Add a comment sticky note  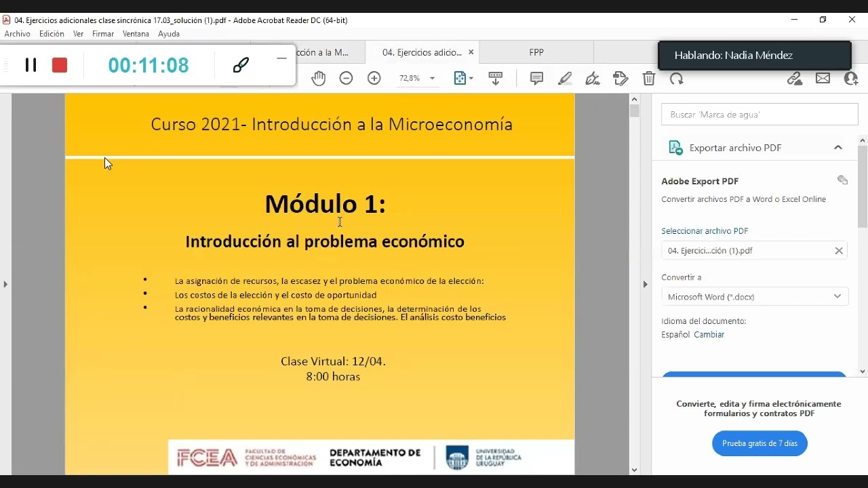point(536,79)
